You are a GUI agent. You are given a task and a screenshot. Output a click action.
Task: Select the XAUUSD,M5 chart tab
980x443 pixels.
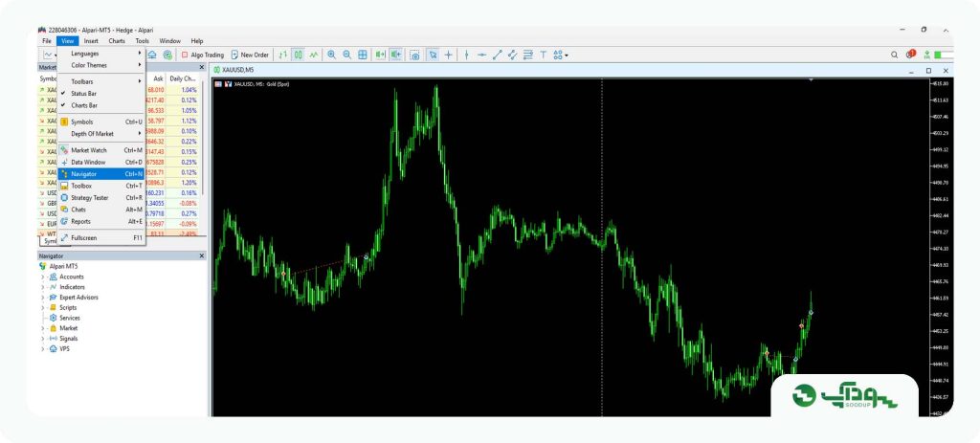coord(234,70)
